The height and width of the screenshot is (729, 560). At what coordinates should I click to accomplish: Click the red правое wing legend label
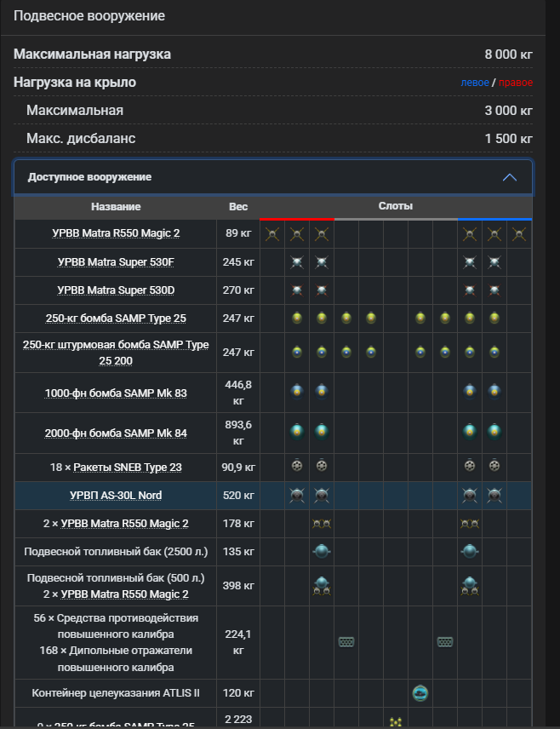(x=516, y=83)
